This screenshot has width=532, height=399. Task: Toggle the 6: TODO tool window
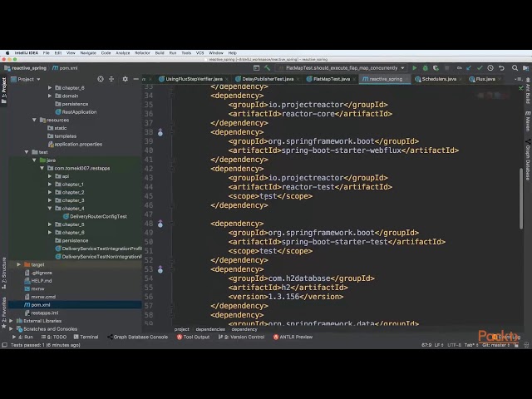pyautogui.click(x=54, y=337)
